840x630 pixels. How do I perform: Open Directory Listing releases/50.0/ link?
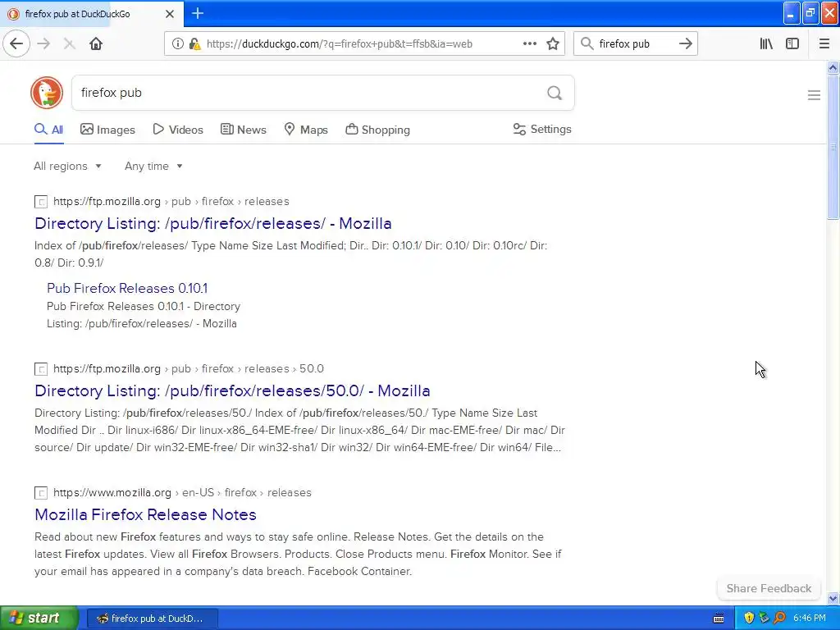tap(232, 390)
